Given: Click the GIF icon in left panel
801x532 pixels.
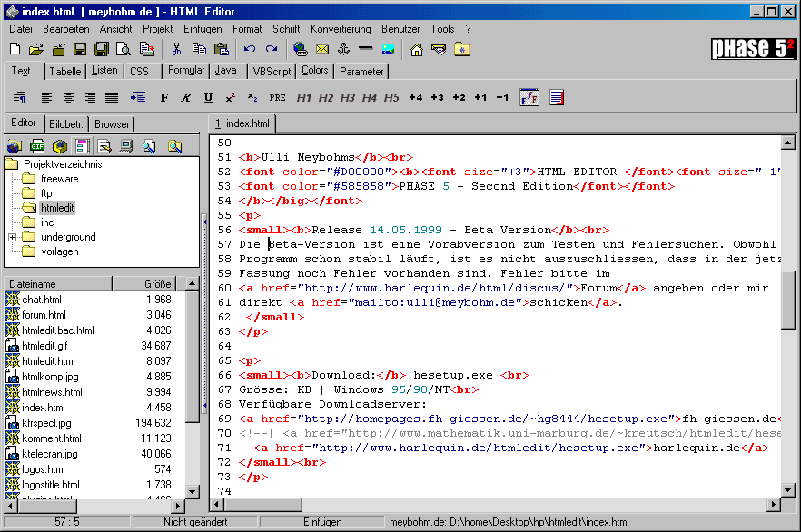Looking at the screenshot, I should [x=37, y=147].
